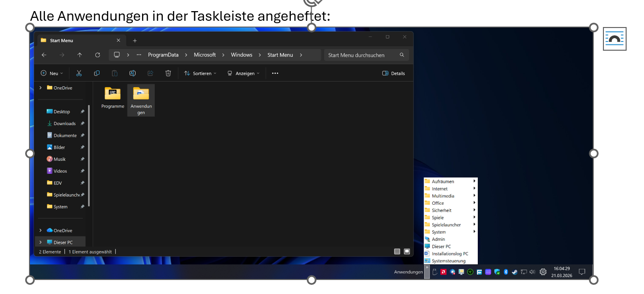Open the Office submenu entry
This screenshot has height=294, width=644.
(450, 203)
